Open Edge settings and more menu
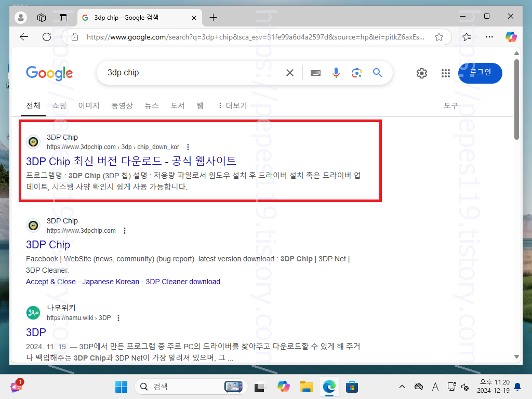 pos(489,37)
